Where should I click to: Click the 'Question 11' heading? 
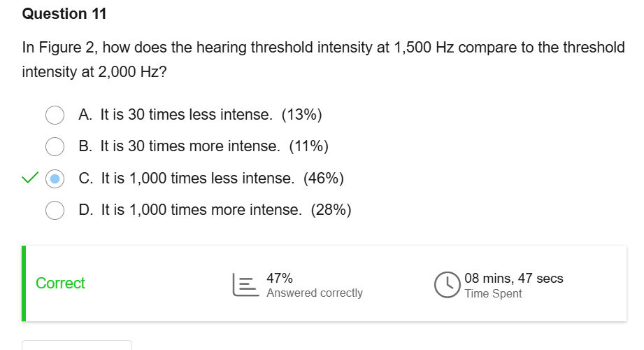point(64,14)
